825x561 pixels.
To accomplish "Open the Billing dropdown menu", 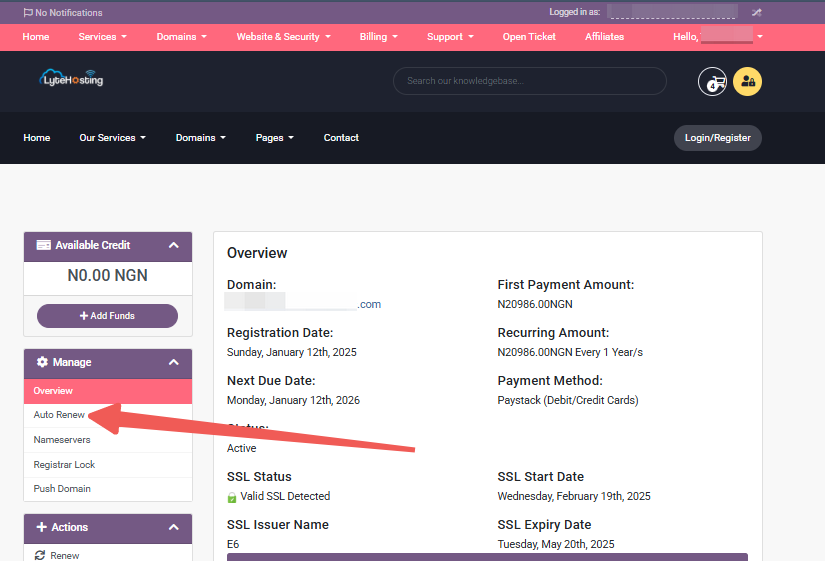I will click(378, 37).
